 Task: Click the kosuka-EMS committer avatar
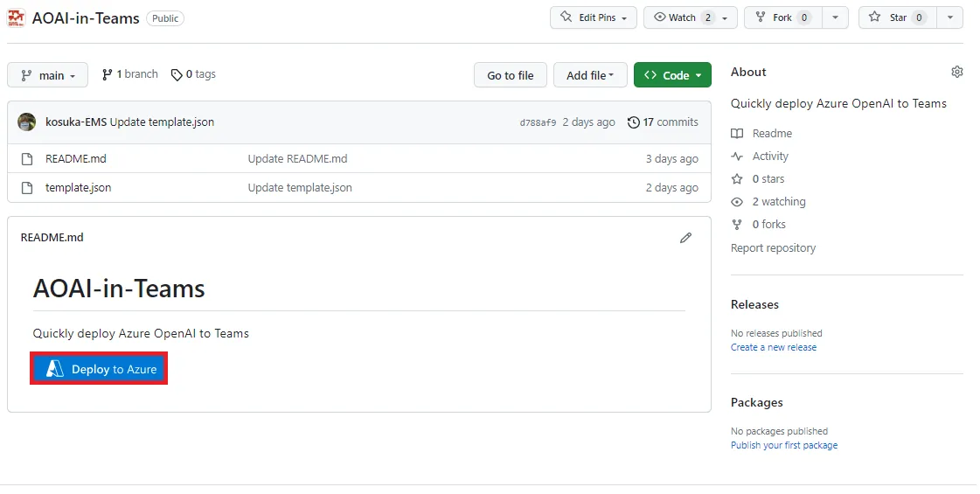[27, 122]
